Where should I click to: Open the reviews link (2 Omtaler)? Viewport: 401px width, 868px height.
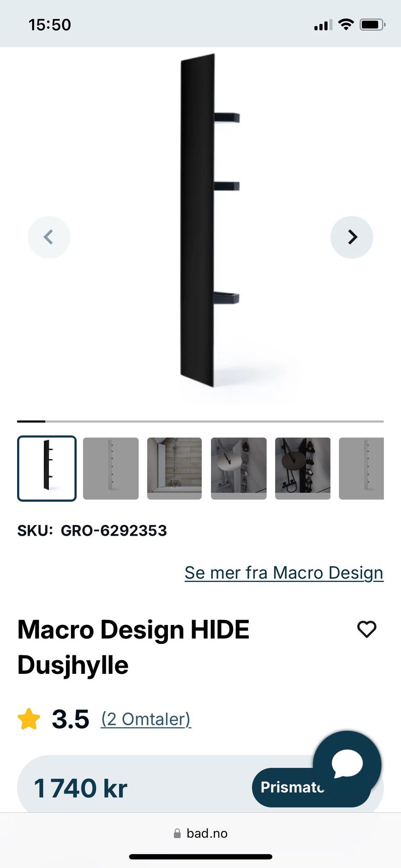point(146,719)
